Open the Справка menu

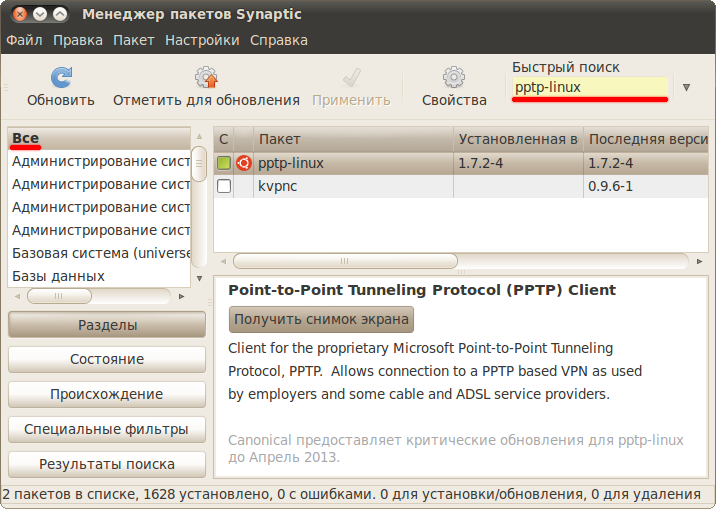279,40
